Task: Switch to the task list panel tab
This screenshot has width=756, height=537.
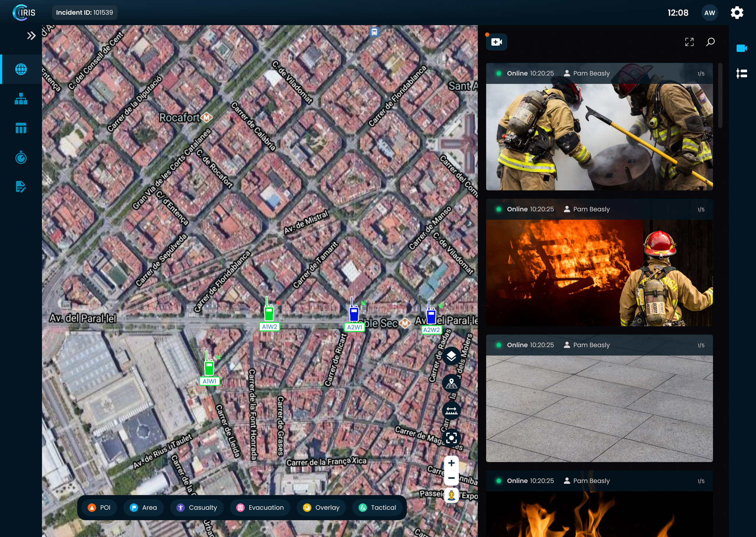Action: click(742, 73)
